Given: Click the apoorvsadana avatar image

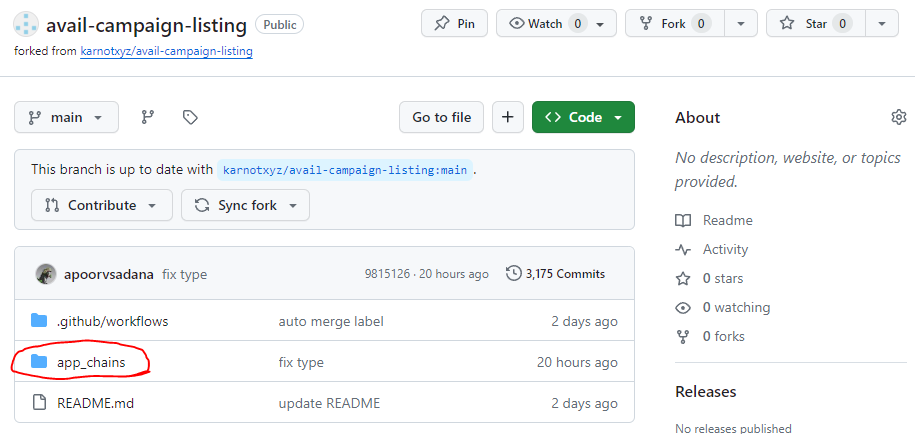Looking at the screenshot, I should click(x=46, y=274).
